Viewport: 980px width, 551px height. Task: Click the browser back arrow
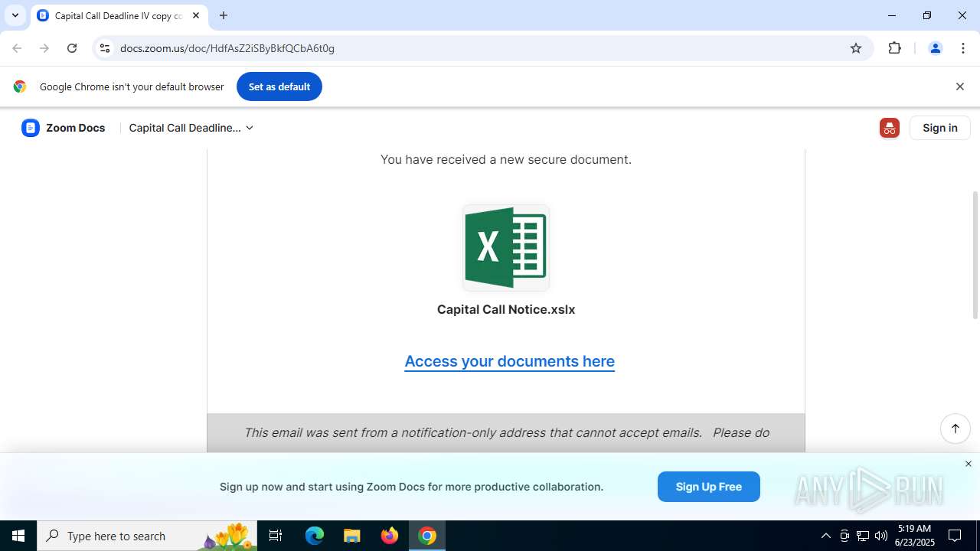click(x=17, y=48)
